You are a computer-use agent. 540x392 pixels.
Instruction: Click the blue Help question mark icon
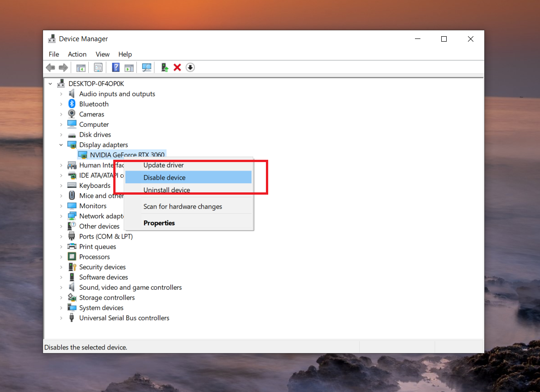116,67
